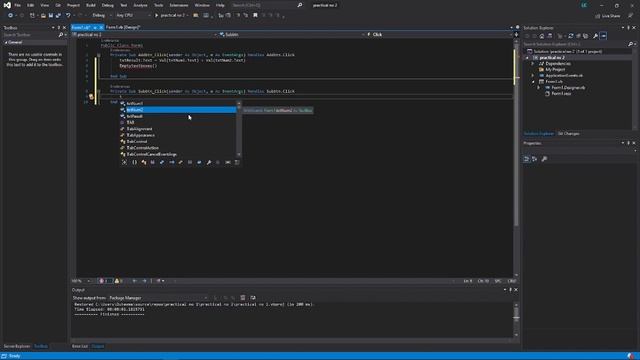
Task: Expand the ApplicationEvents.vb node
Action: [x=533, y=76]
